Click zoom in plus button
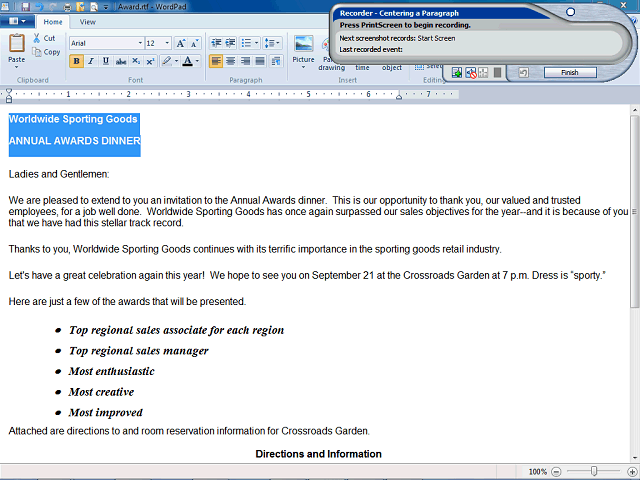 (x=632, y=472)
